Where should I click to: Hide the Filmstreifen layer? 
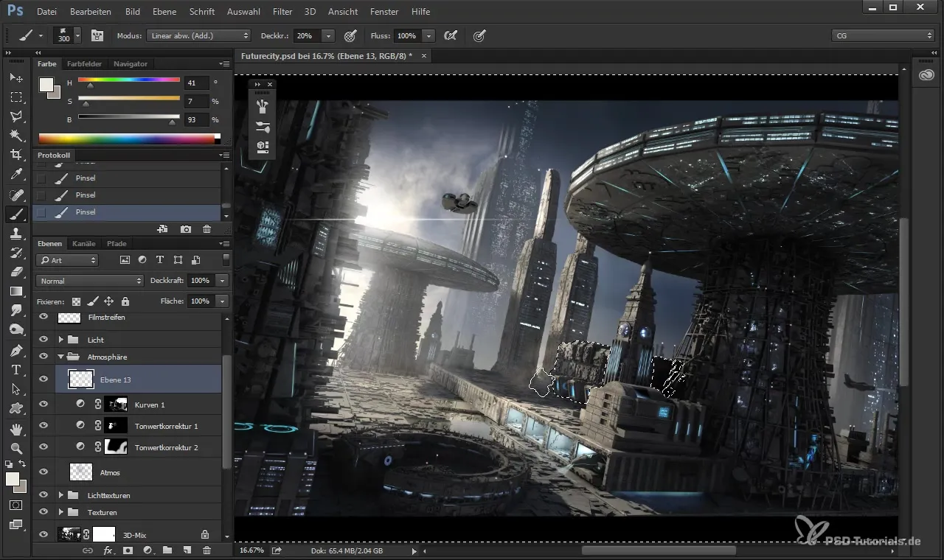tap(44, 317)
